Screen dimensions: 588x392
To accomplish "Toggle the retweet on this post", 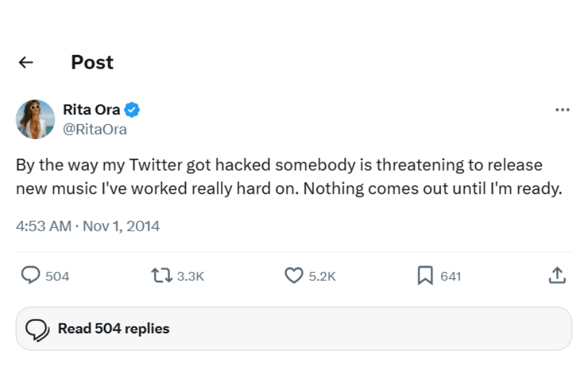I will 161,276.
